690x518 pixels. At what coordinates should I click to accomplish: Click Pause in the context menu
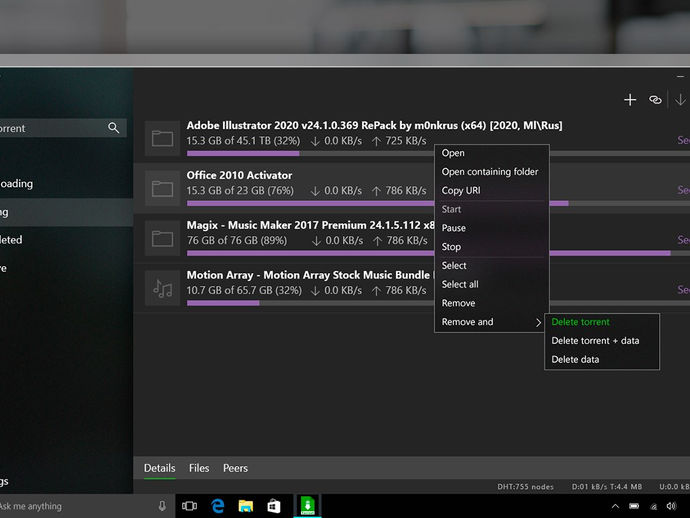[492, 228]
